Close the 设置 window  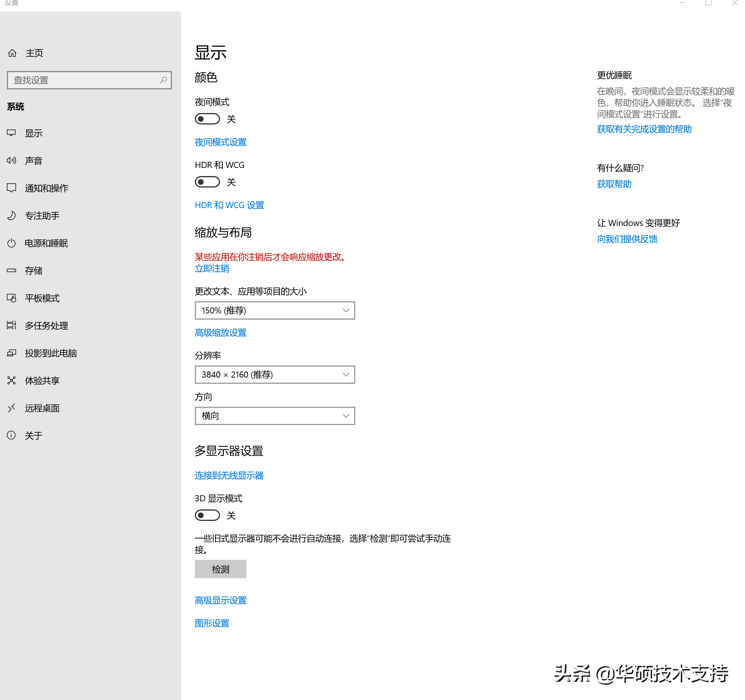734,3
